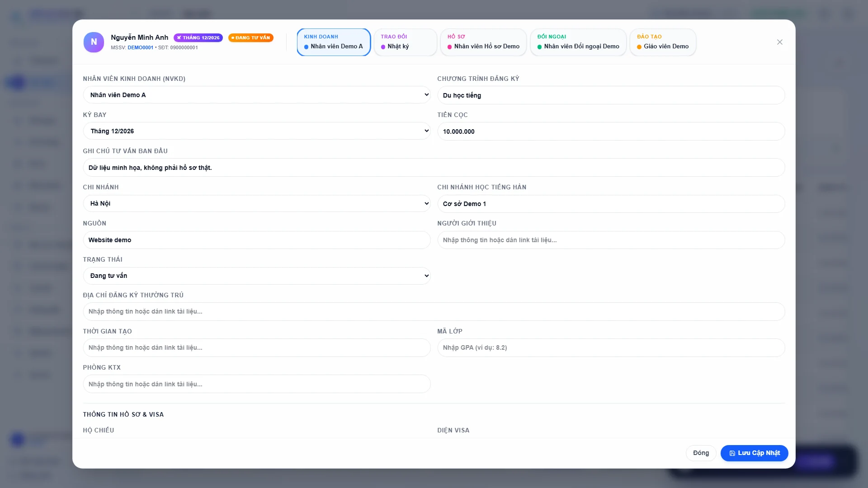Click the Thời gian tạo field
This screenshot has width=868, height=488.
pyautogui.click(x=257, y=347)
